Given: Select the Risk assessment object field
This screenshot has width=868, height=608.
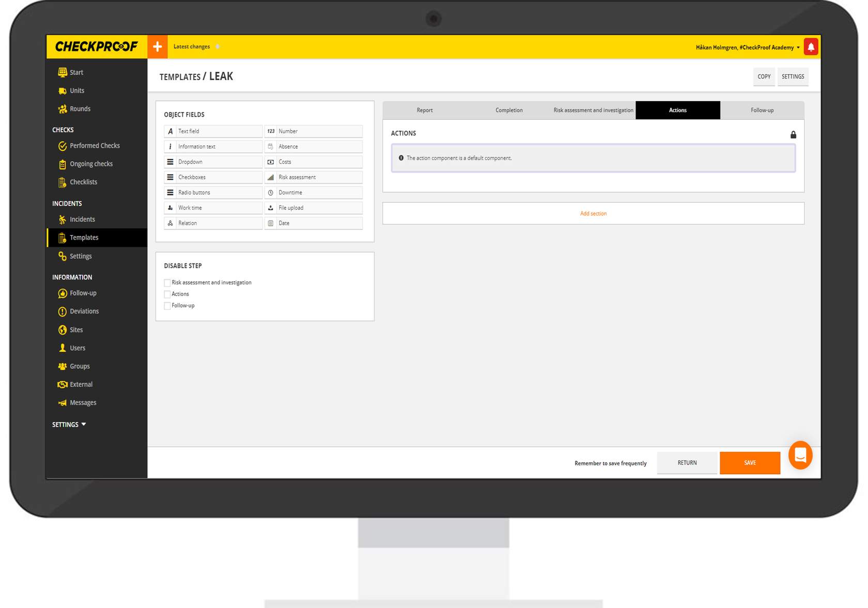Looking at the screenshot, I should (313, 177).
